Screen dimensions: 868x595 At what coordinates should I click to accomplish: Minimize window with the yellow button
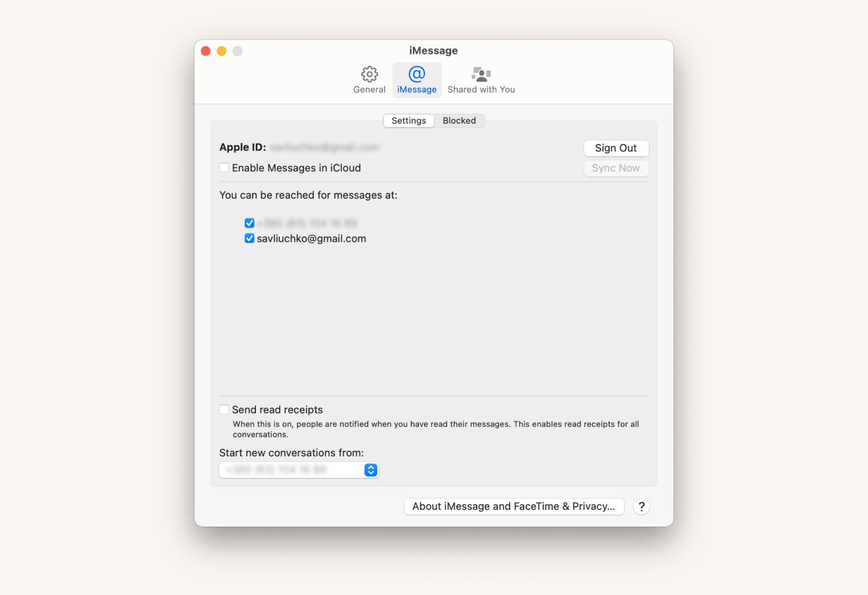pos(221,51)
